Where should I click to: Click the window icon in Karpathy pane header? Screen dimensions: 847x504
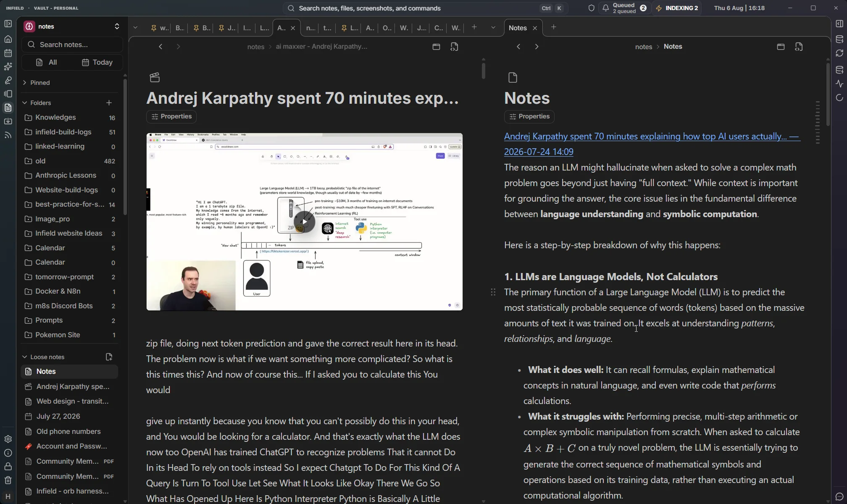(436, 47)
